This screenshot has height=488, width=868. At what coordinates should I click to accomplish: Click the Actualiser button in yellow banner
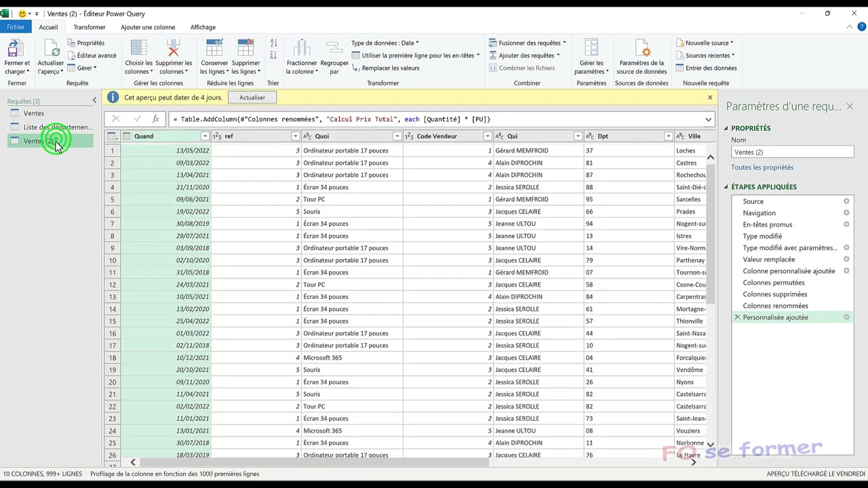coord(252,98)
